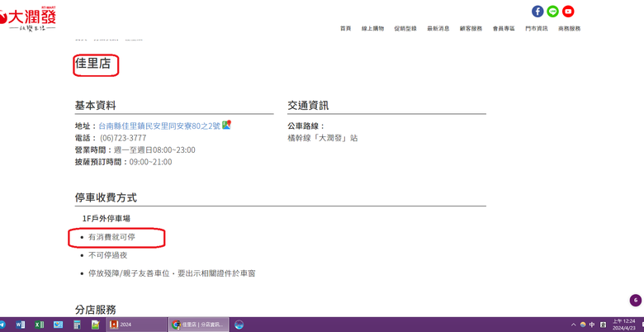Open the 會員專區 menu item

[x=504, y=29]
